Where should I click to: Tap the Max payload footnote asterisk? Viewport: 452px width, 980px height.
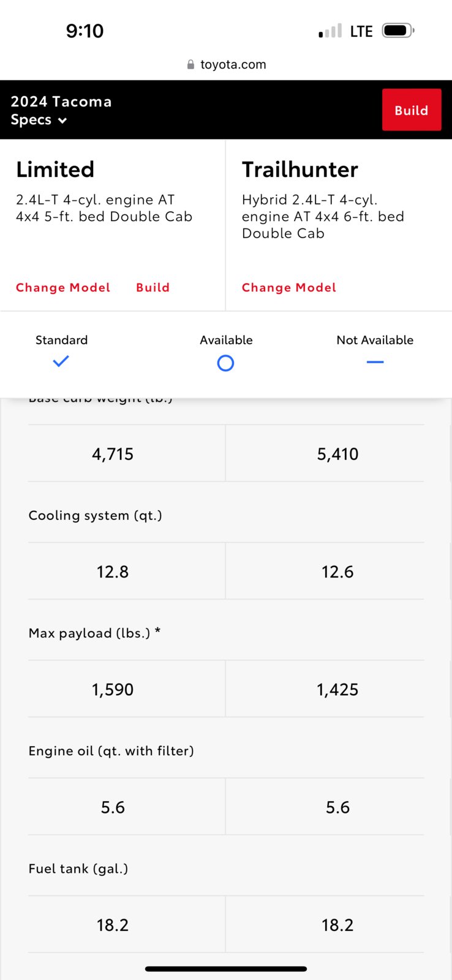click(157, 631)
